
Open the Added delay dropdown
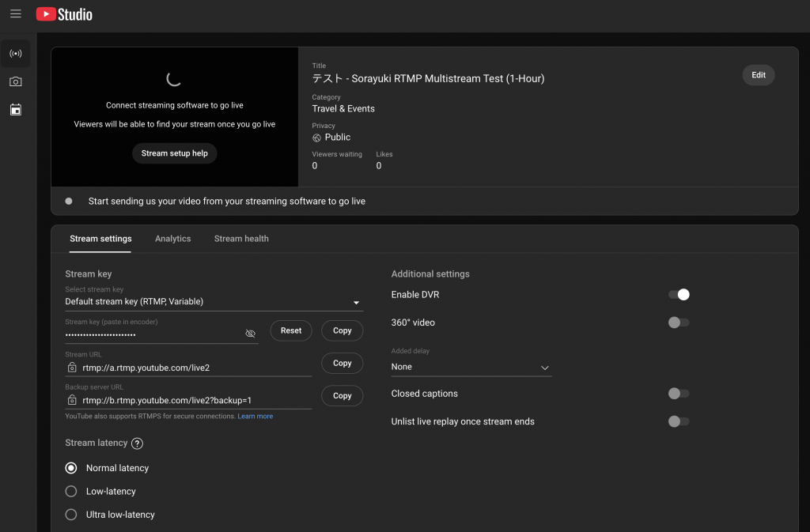point(471,368)
